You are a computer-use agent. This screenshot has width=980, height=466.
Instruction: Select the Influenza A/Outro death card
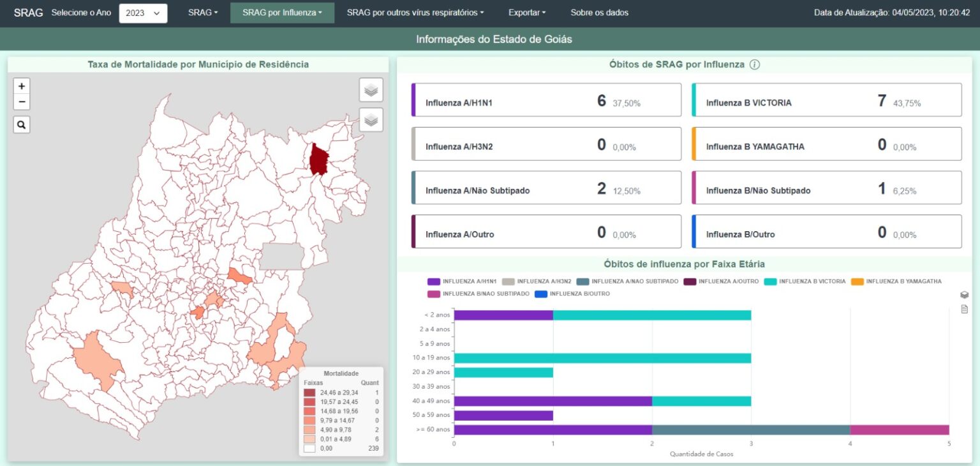546,232
